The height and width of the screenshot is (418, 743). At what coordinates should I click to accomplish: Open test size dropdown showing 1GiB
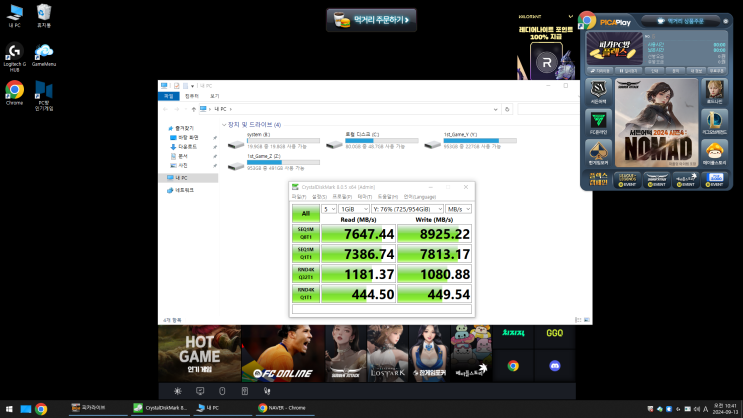point(353,209)
